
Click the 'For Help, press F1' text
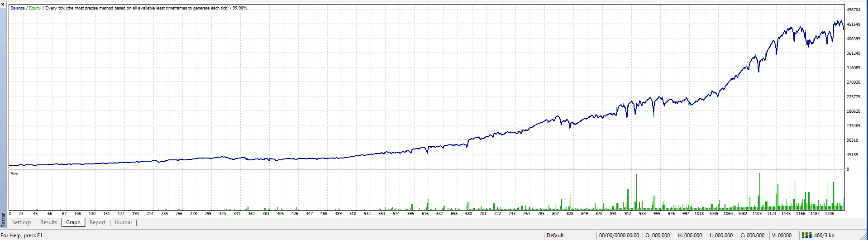pyautogui.click(x=21, y=235)
